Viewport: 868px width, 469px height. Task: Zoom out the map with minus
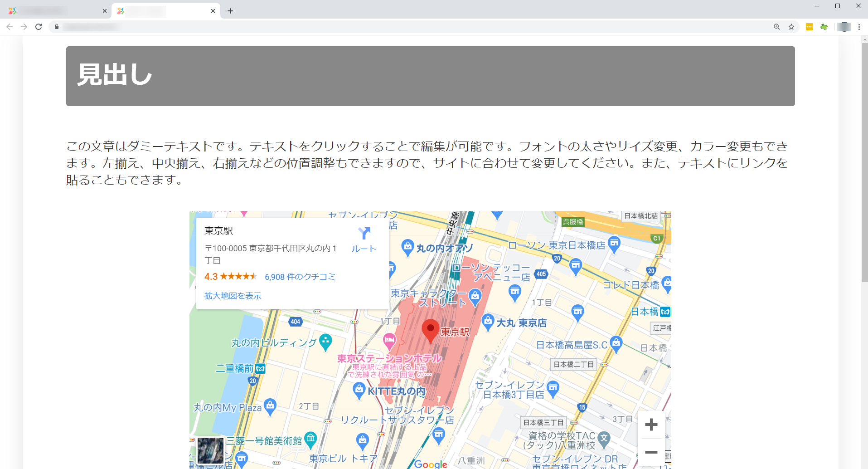pyautogui.click(x=651, y=452)
